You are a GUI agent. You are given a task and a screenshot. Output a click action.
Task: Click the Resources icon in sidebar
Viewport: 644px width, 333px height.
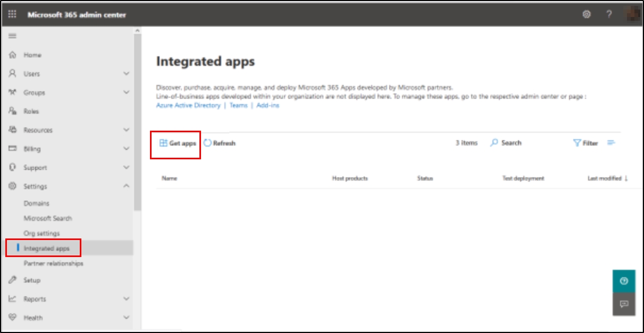coord(12,130)
